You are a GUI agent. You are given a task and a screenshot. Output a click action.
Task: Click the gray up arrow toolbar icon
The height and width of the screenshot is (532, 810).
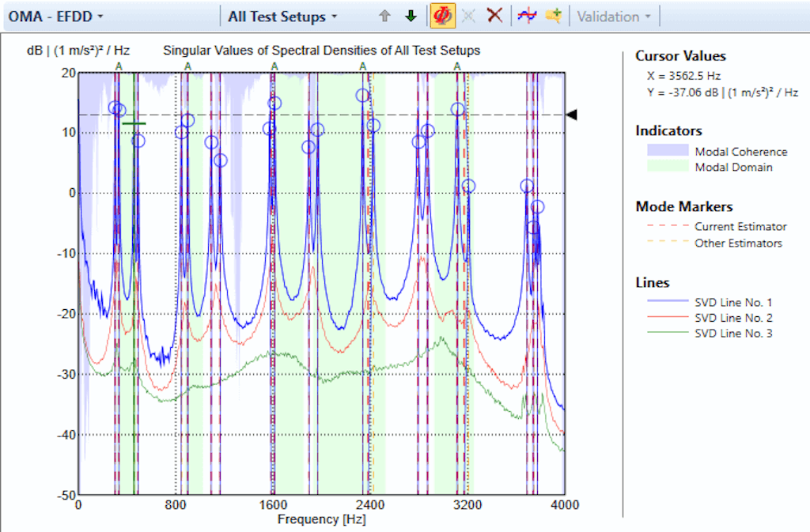(384, 16)
